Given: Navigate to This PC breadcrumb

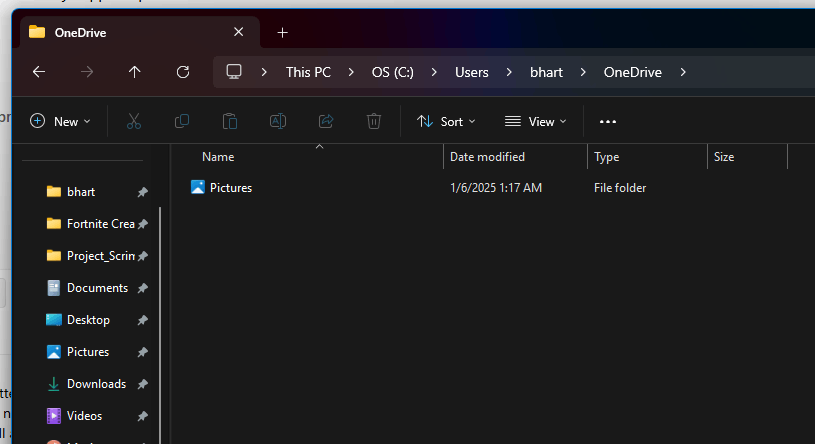Looking at the screenshot, I should 308,72.
